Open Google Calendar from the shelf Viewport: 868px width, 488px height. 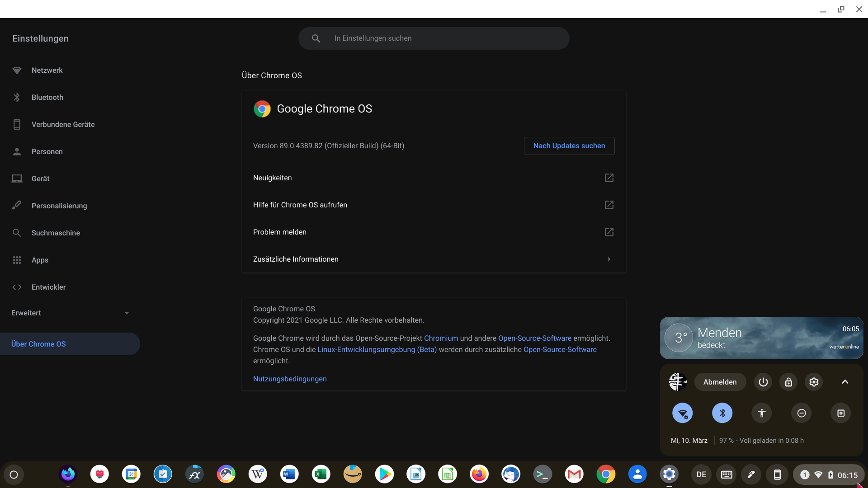[x=131, y=474]
